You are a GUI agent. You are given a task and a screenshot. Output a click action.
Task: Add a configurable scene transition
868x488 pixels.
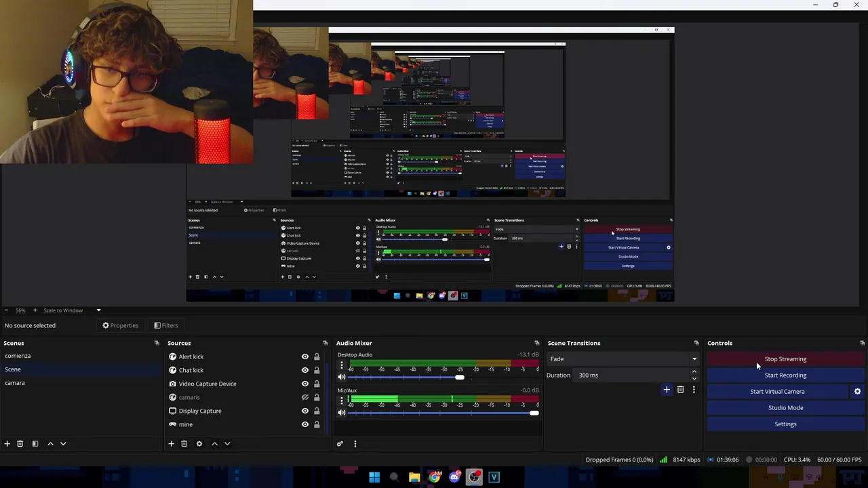667,390
